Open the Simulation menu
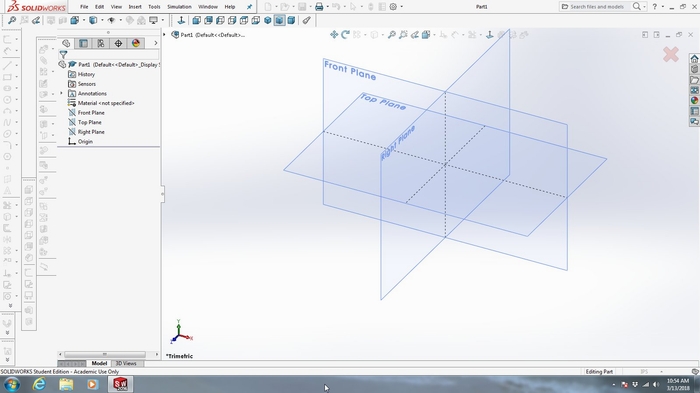Image resolution: width=700 pixels, height=393 pixels. click(x=179, y=7)
